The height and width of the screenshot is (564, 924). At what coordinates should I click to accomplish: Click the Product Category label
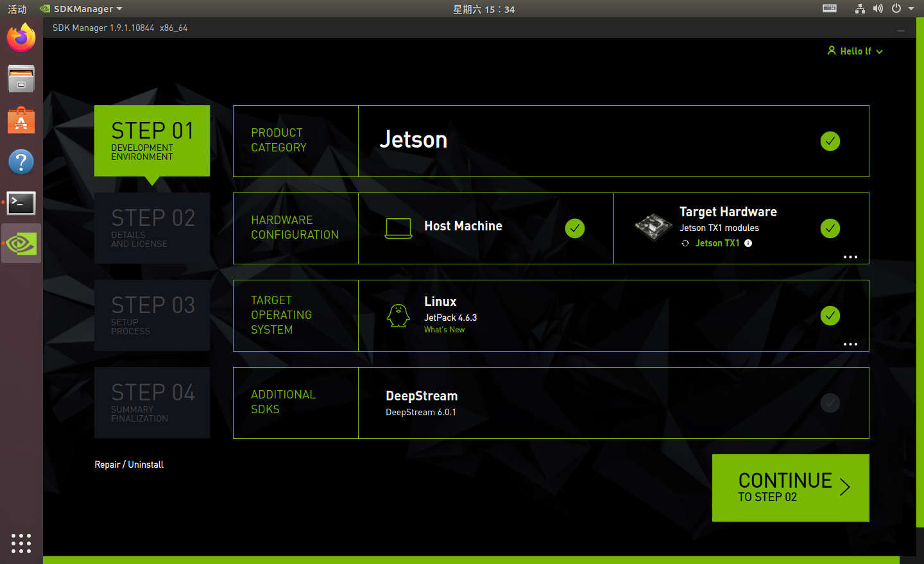click(x=278, y=140)
